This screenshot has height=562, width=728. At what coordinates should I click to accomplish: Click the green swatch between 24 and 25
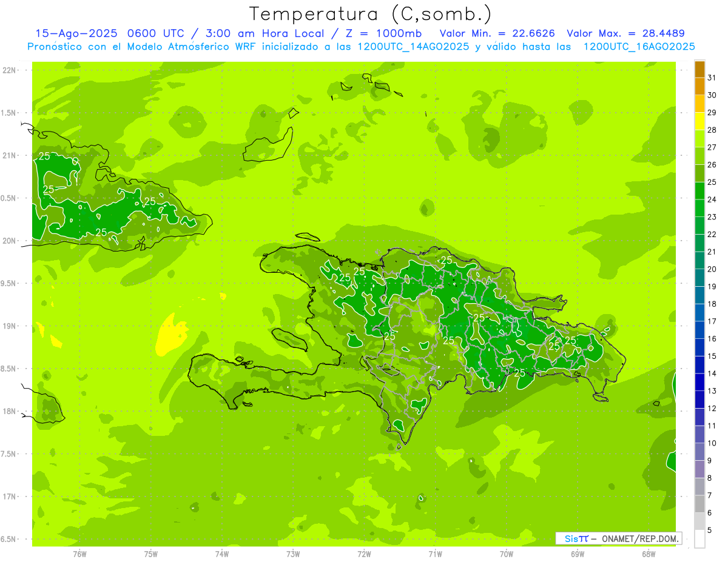[x=699, y=191]
